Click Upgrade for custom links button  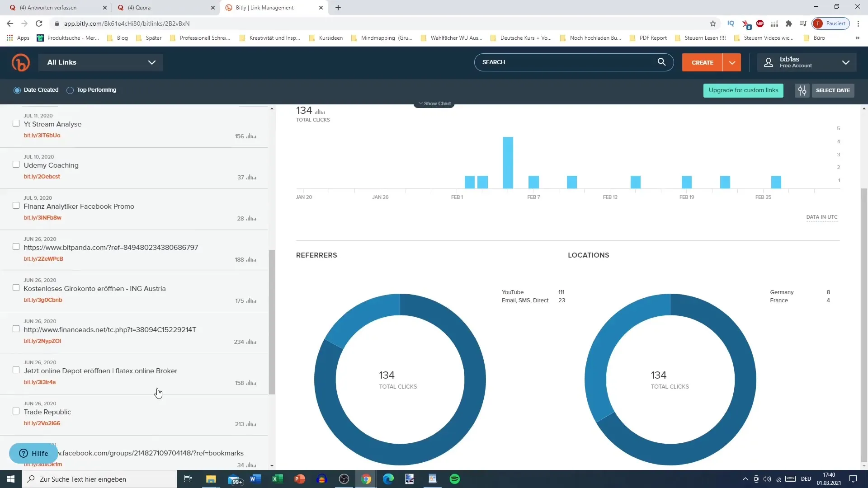[x=743, y=90]
